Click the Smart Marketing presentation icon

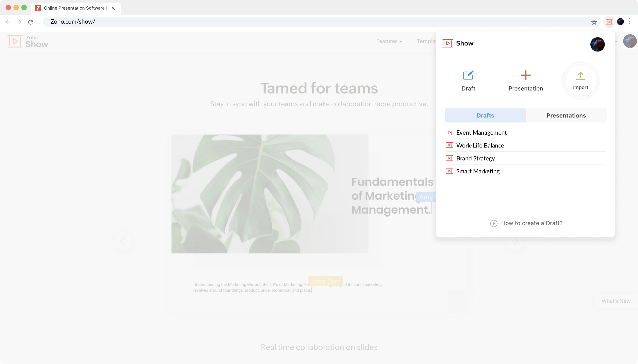tap(449, 171)
